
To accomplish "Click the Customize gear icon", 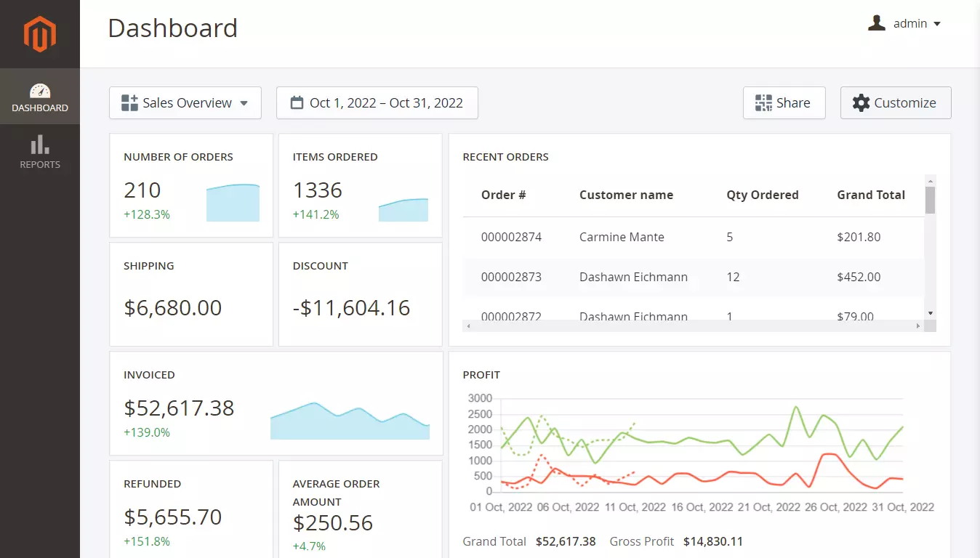I will 861,103.
